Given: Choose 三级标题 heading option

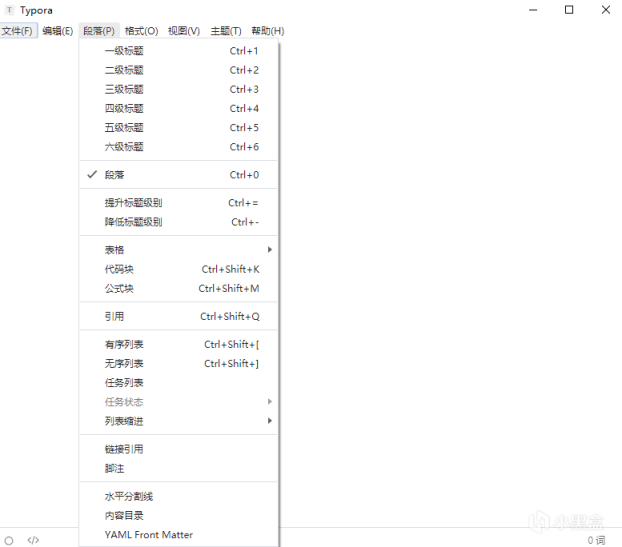Looking at the screenshot, I should tap(179, 89).
